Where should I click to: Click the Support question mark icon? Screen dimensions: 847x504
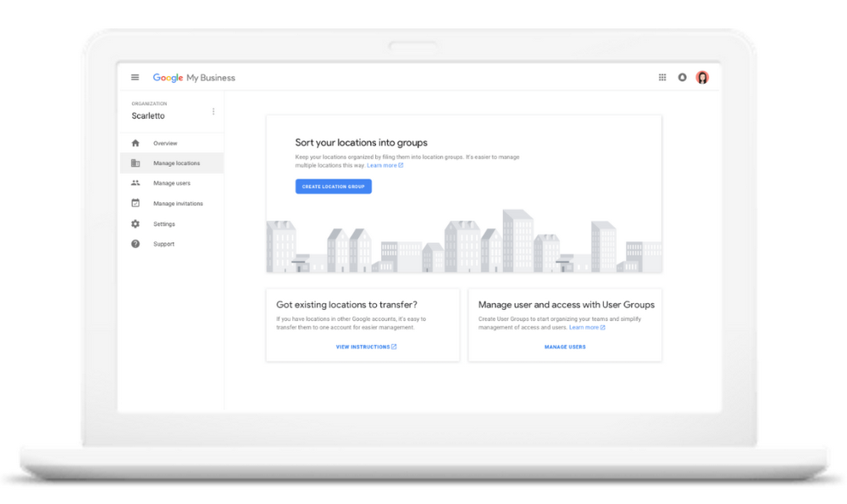136,244
